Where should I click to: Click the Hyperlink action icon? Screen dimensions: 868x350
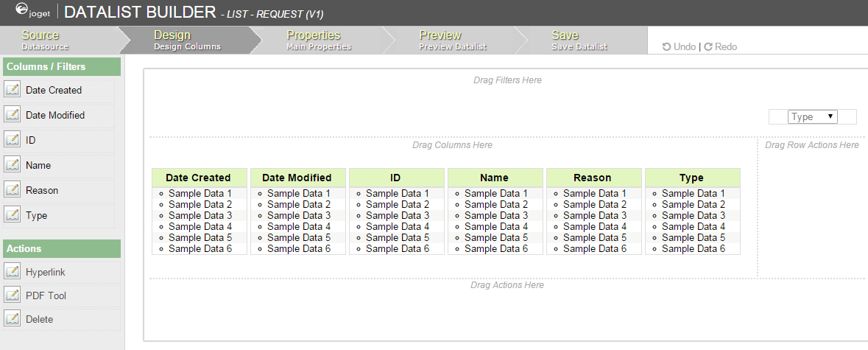point(13,272)
